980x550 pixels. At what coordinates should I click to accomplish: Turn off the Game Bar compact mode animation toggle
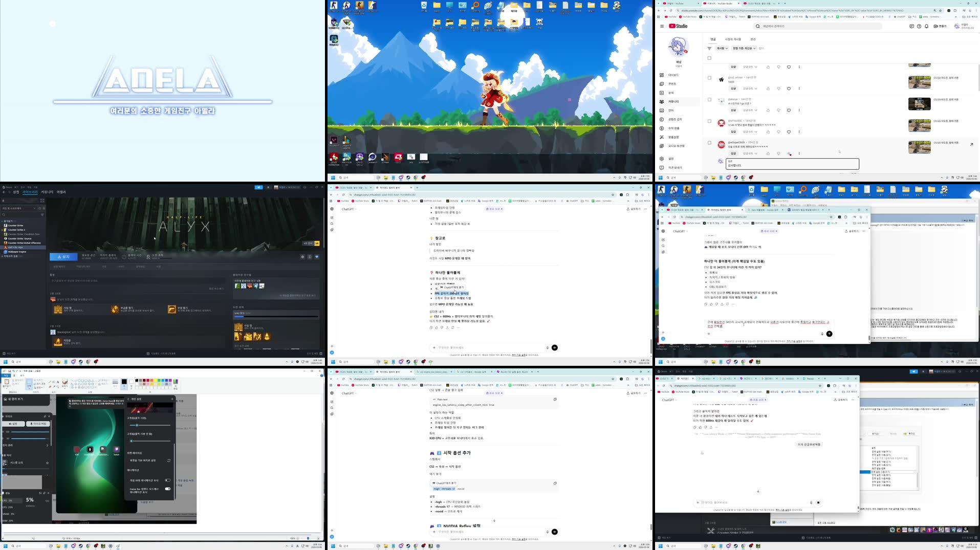point(168,490)
